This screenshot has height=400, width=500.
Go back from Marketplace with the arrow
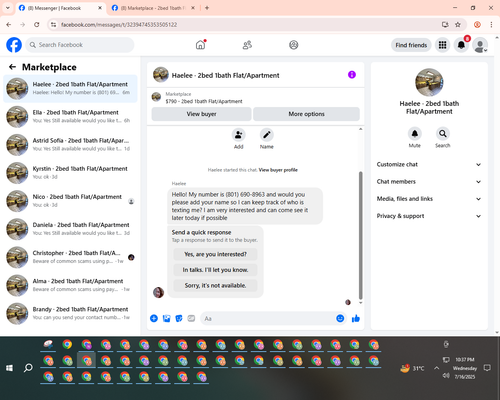12,67
